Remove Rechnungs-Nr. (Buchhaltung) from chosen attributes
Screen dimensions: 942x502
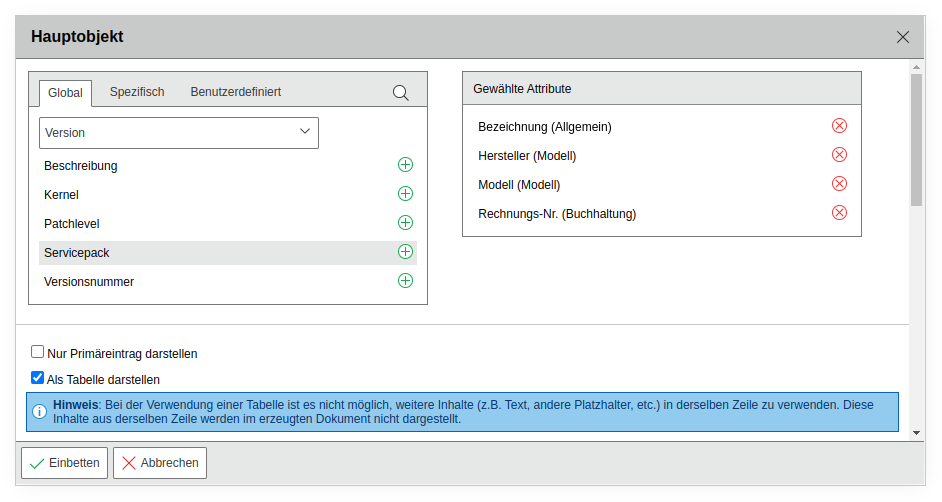839,213
